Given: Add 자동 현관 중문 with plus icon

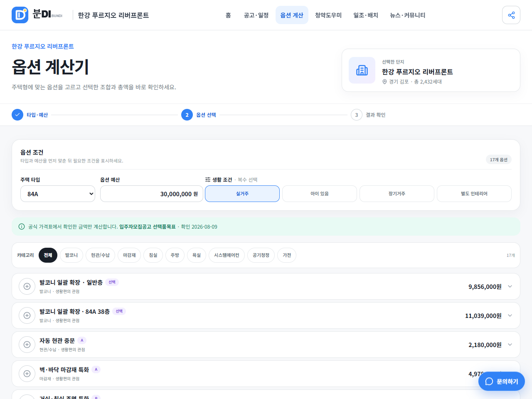Looking at the screenshot, I should click(27, 345).
